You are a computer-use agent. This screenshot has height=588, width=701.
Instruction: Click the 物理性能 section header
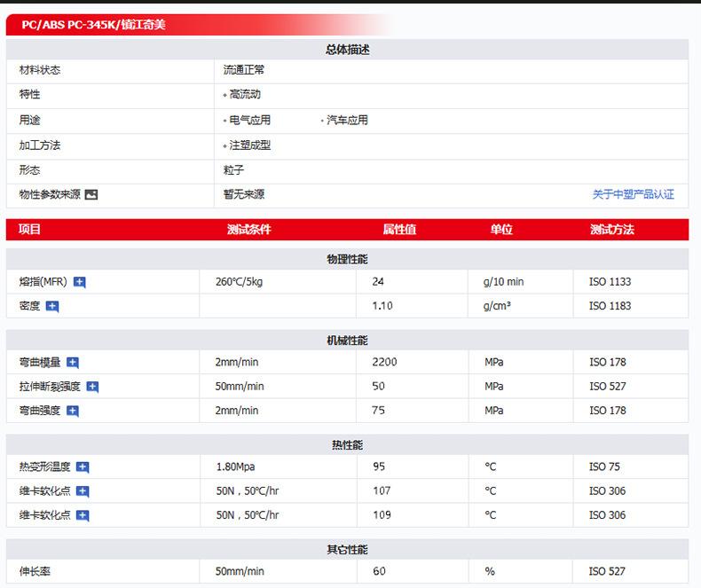click(x=347, y=259)
